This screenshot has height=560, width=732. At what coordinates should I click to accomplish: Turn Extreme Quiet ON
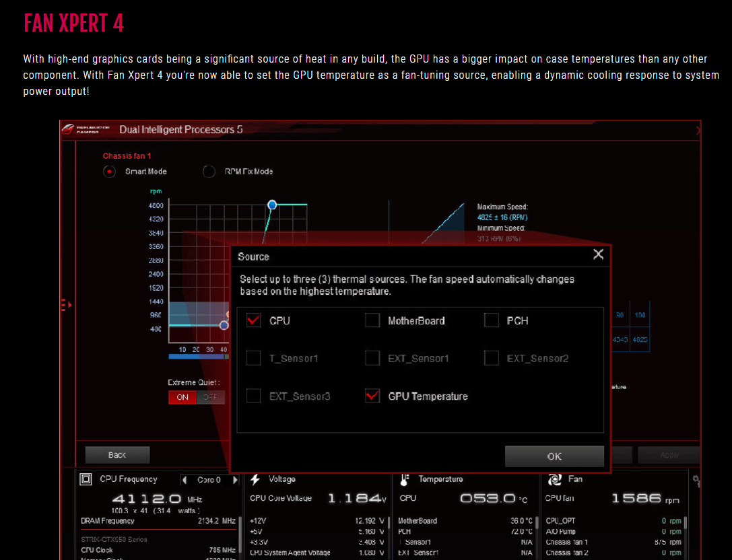click(182, 397)
